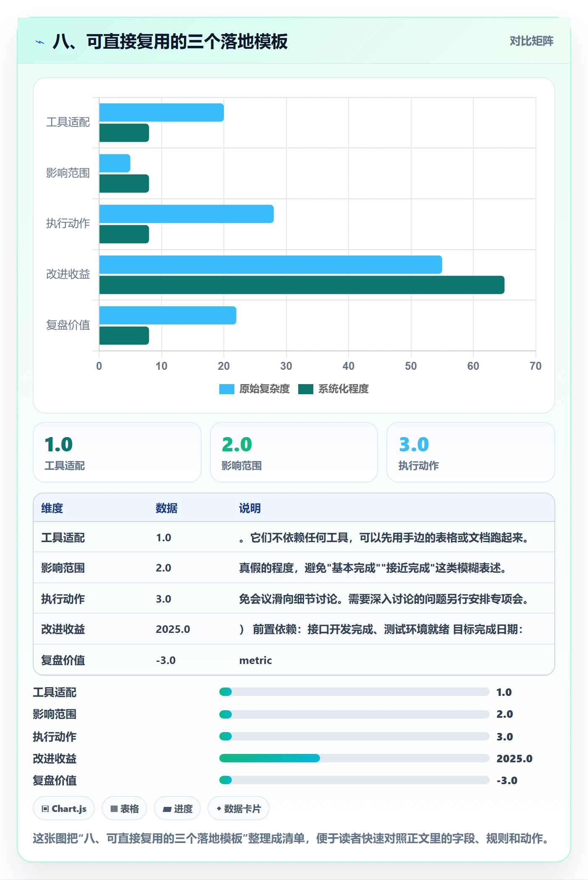The width and height of the screenshot is (588, 880).
Task: Click the 影响范围 progress bar
Action: pos(354,714)
